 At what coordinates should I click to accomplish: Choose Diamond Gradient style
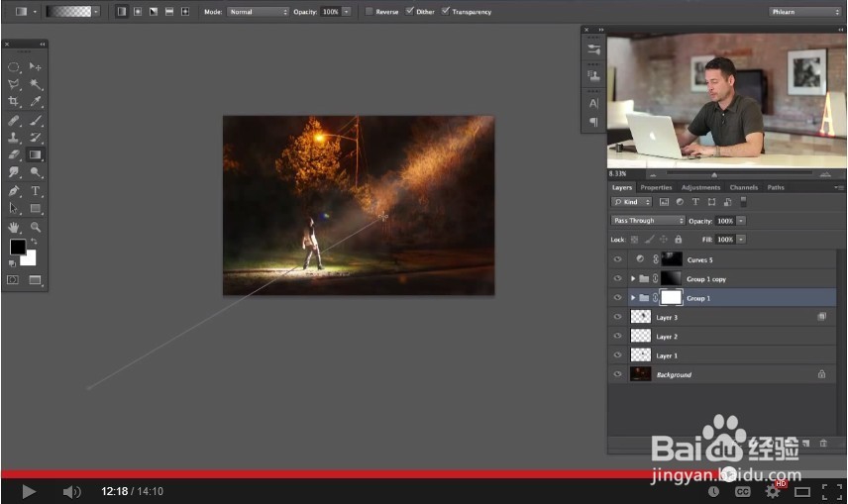tap(185, 11)
